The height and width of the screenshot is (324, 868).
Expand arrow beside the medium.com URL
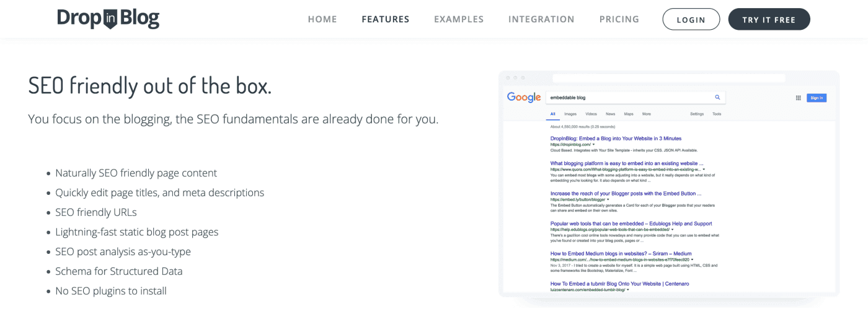point(692,259)
